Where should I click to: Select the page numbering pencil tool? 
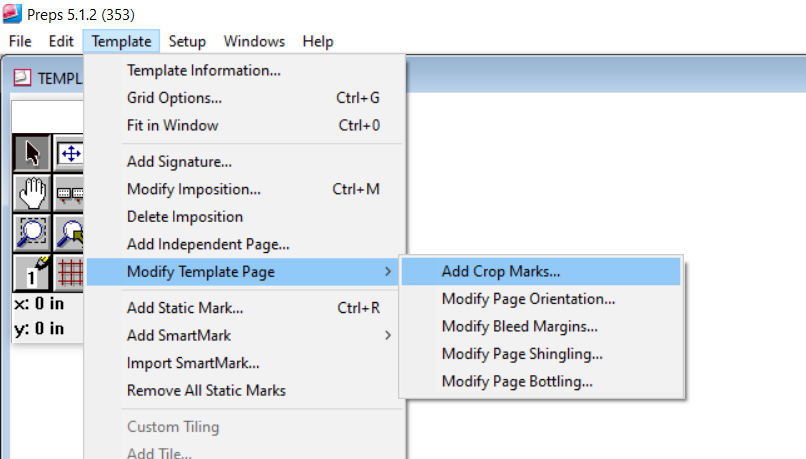32,272
